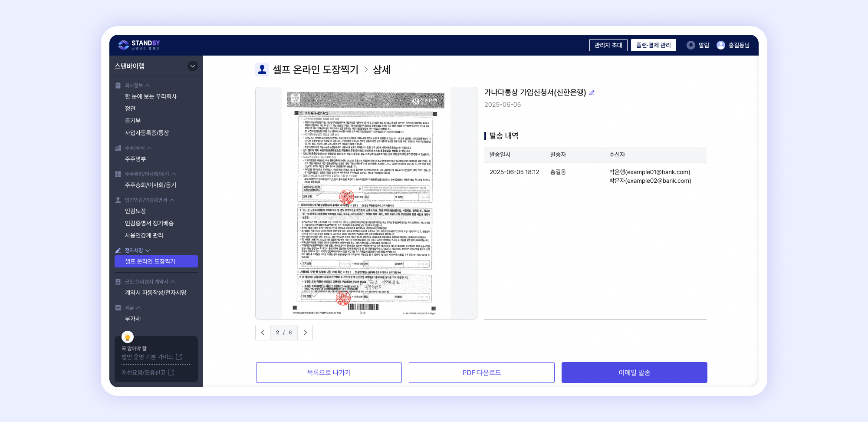The width and height of the screenshot is (868, 422).
Task: Click the 알림 label
Action: point(704,45)
